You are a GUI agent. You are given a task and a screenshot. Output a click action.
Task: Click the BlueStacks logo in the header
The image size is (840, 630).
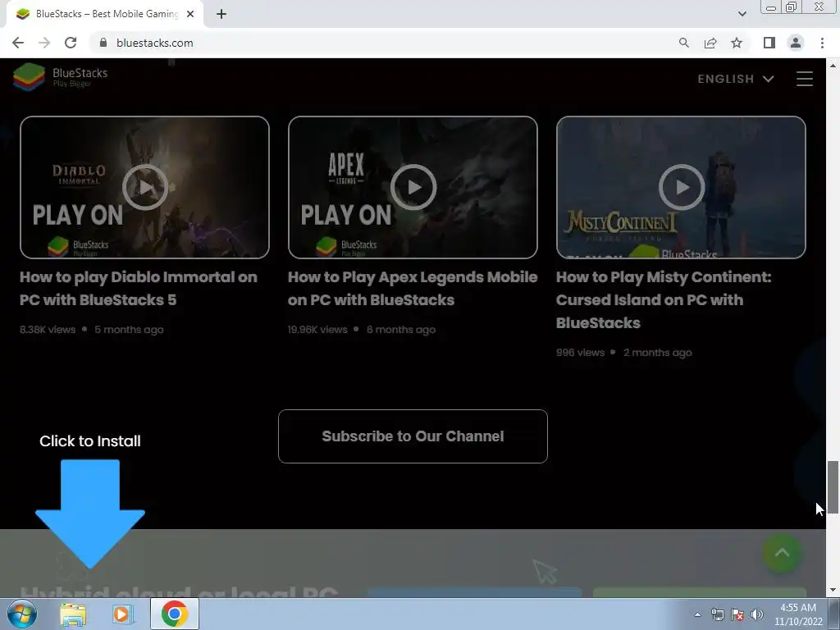60,77
